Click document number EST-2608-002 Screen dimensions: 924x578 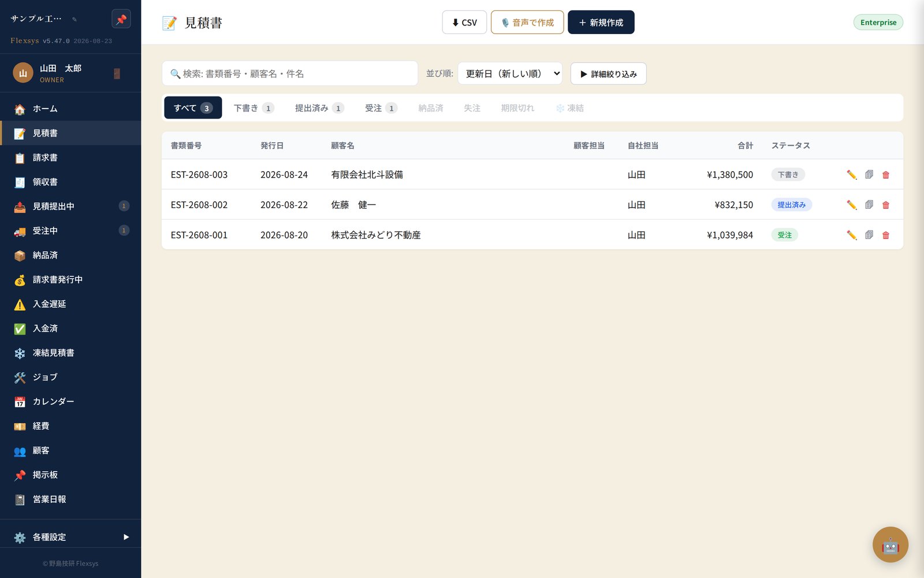tap(199, 205)
